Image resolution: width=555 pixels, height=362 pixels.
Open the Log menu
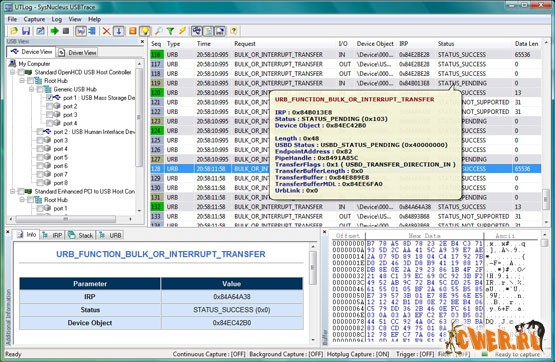coord(57,19)
